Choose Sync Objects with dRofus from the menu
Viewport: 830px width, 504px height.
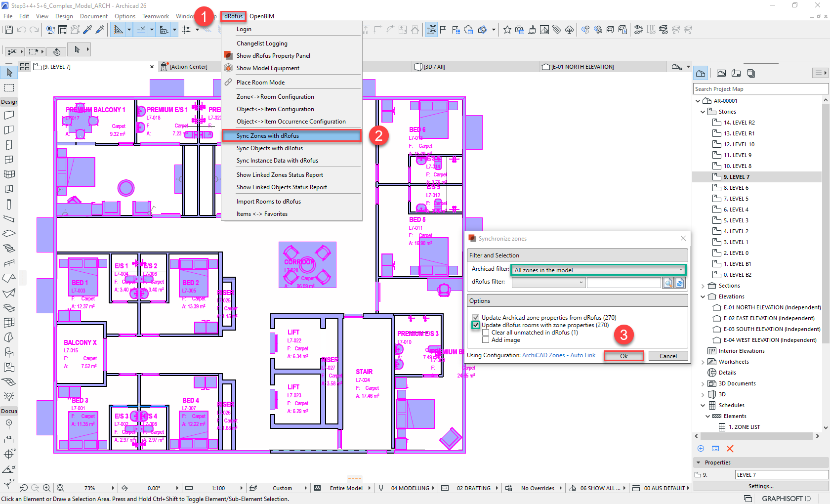click(270, 148)
